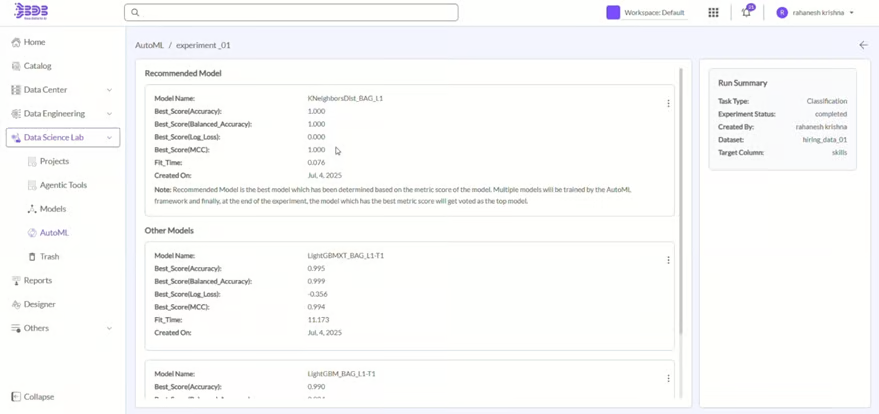Screen dimensions: 879x414
Task: Open the apps grid menu icon
Action: pos(713,13)
